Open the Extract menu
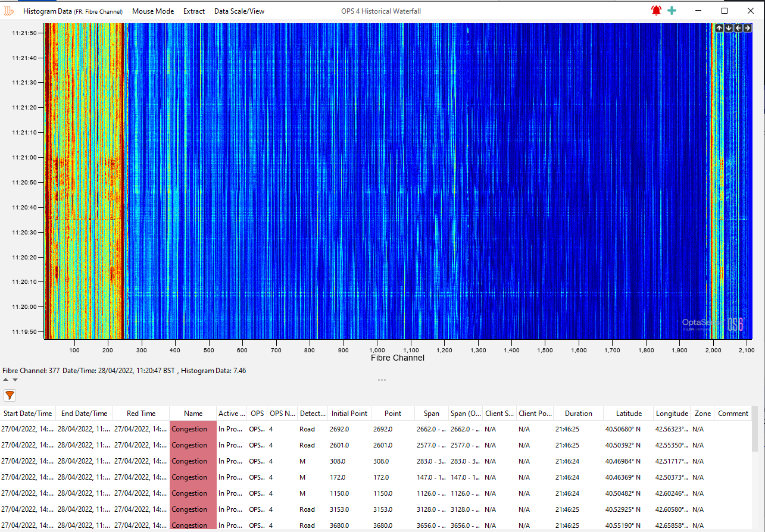Viewport: 765px width, 532px height. point(193,11)
